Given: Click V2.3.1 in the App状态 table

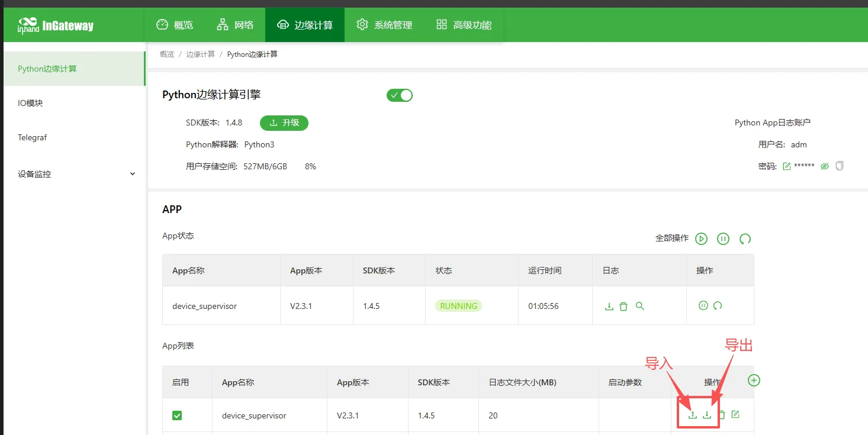Looking at the screenshot, I should click(x=301, y=306).
